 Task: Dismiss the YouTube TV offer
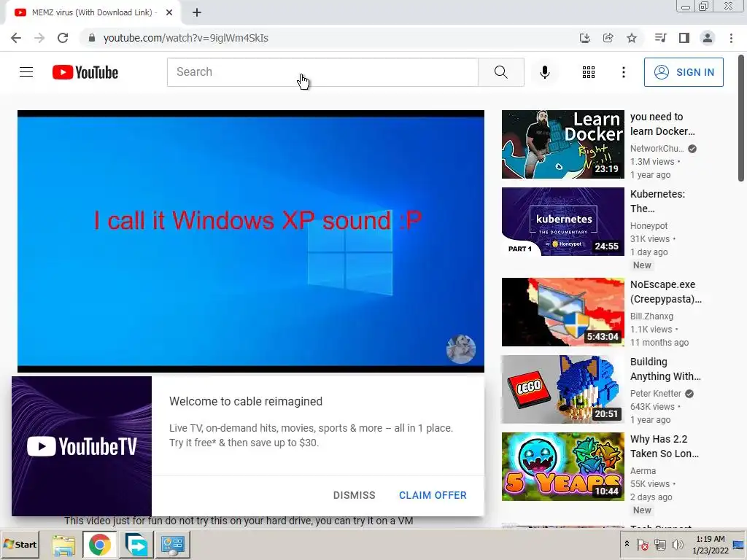[354, 495]
